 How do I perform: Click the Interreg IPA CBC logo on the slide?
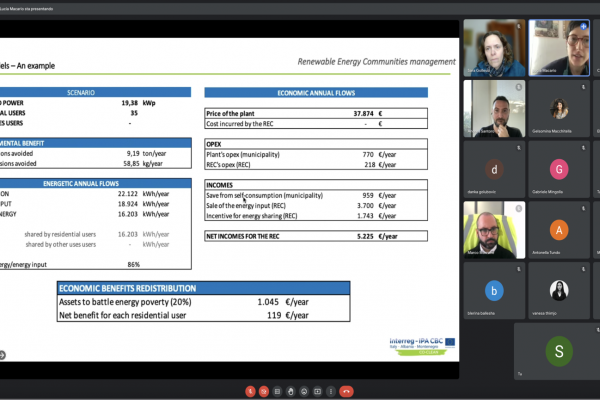422,346
